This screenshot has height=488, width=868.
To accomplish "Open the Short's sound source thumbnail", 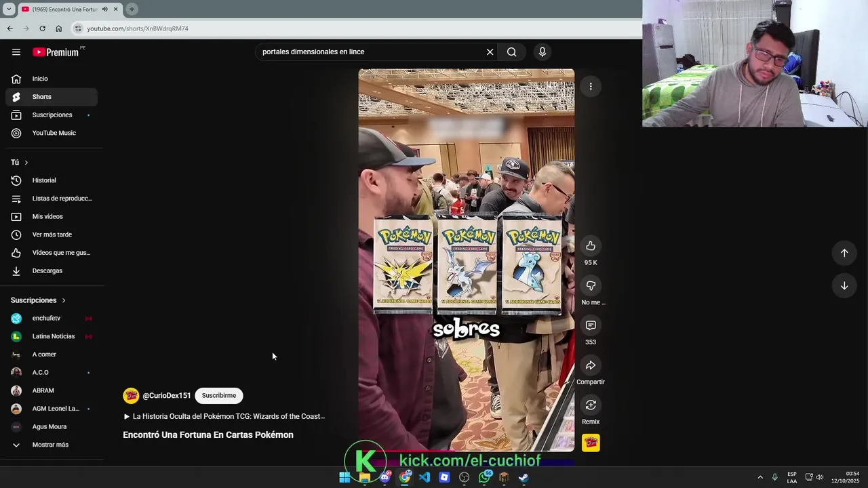I will point(591,443).
